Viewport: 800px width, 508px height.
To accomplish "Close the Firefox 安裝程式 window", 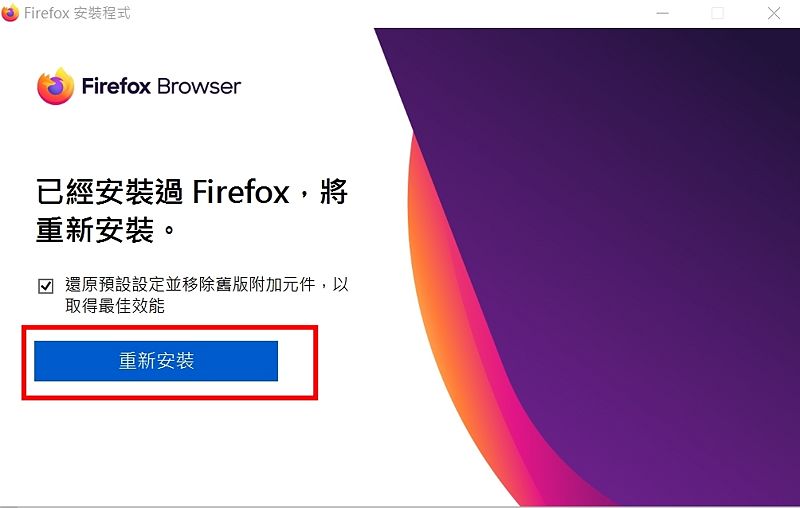I will point(773,13).
